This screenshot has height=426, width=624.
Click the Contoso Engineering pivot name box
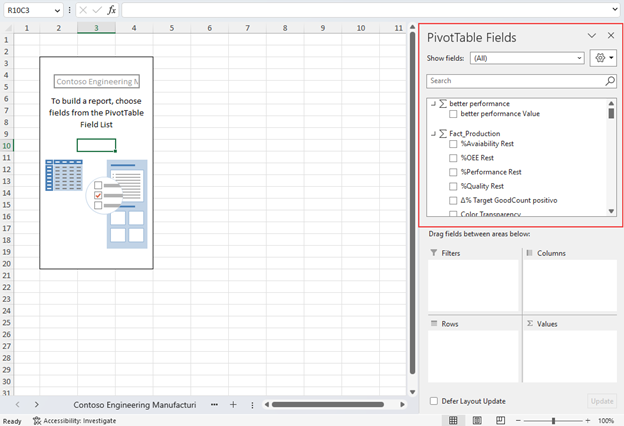[x=97, y=82]
